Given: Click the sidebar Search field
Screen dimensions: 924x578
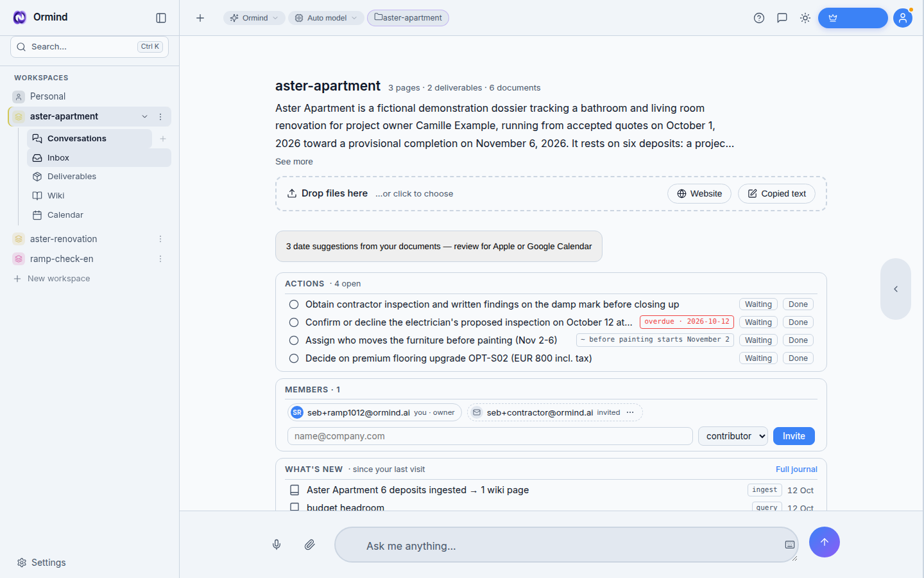Looking at the screenshot, I should (89, 47).
